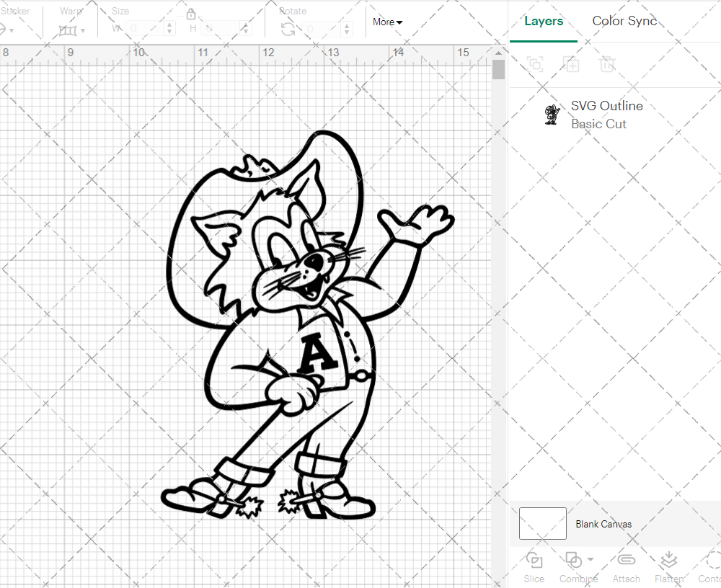Increase width using the stepper arrow
The height and width of the screenshot is (588, 721).
point(169,24)
